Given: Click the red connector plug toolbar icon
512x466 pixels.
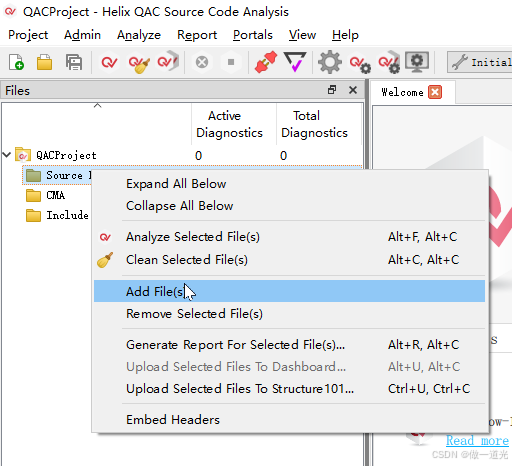Looking at the screenshot, I should click(x=265, y=62).
